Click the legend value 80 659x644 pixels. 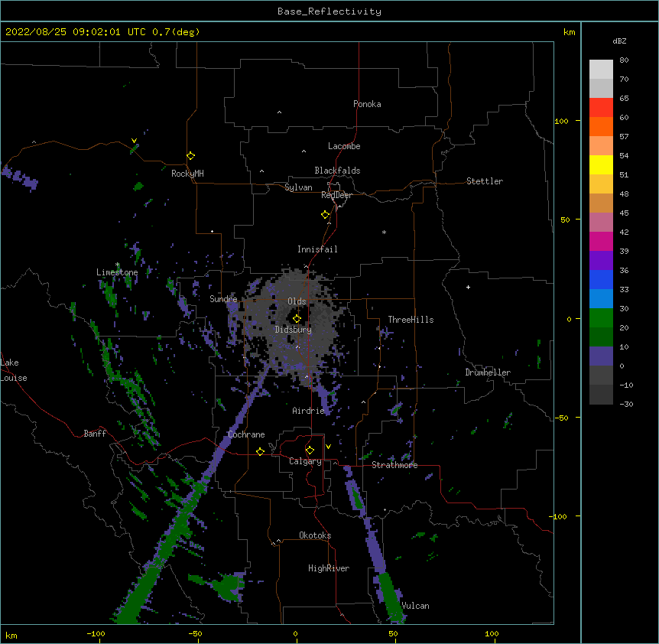(624, 60)
